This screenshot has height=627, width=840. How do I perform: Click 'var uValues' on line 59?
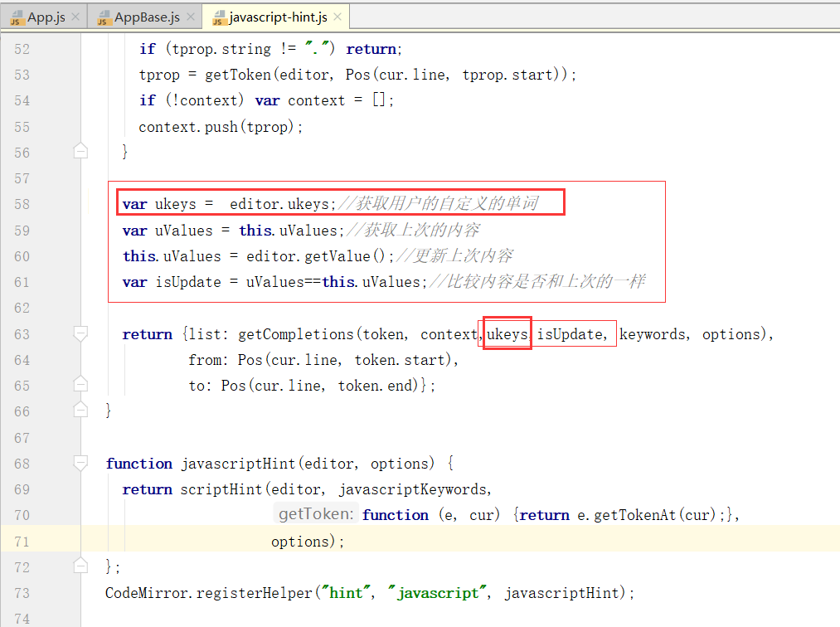[168, 231]
